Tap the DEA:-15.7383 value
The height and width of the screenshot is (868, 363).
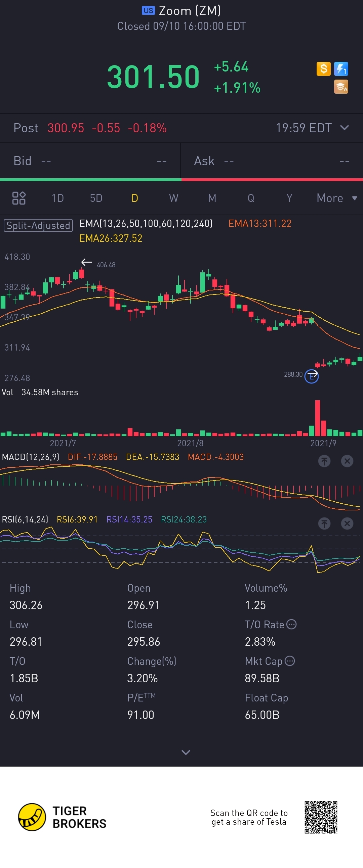click(x=153, y=457)
